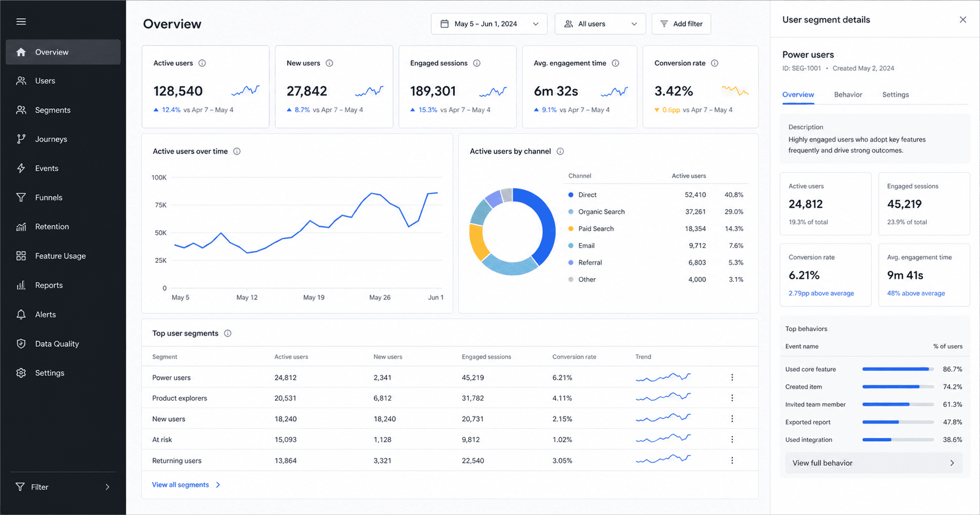Open the Power users row more-options menu
Image resolution: width=980 pixels, height=515 pixels.
tap(732, 377)
